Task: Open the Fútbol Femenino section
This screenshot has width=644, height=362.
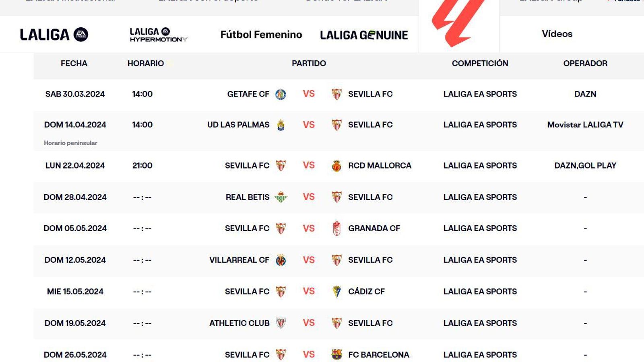Action: pyautogui.click(x=261, y=34)
